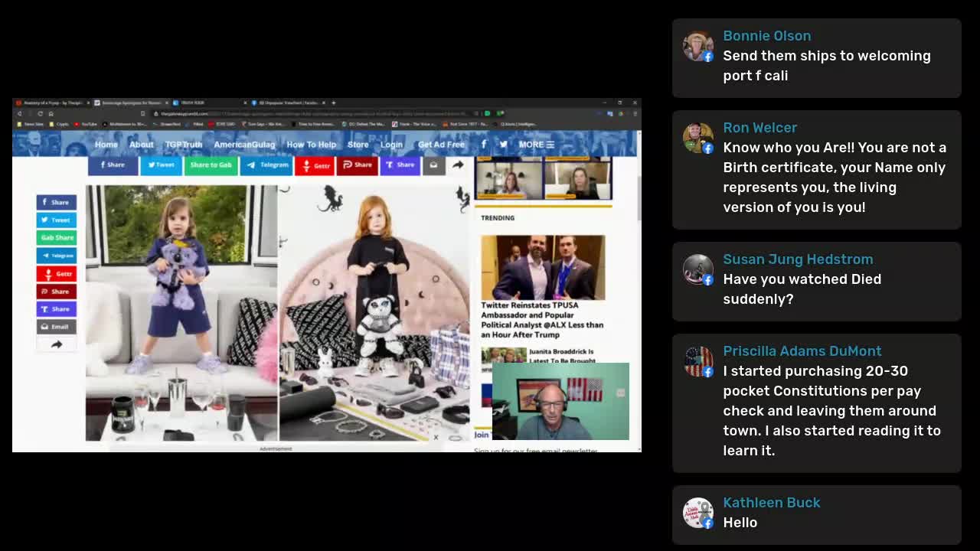Viewport: 980px width, 551px height.
Task: Click the TRENDING section heading
Action: (x=498, y=218)
